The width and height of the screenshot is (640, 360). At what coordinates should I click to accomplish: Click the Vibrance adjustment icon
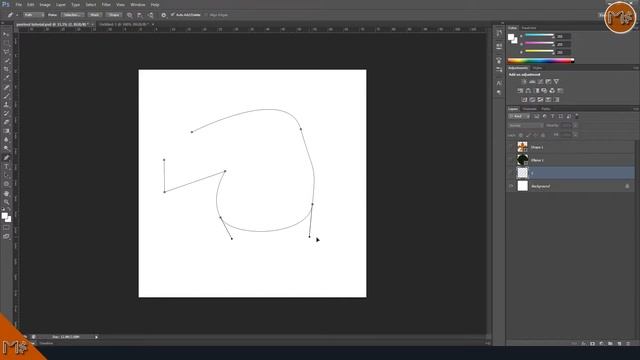[x=556, y=82]
